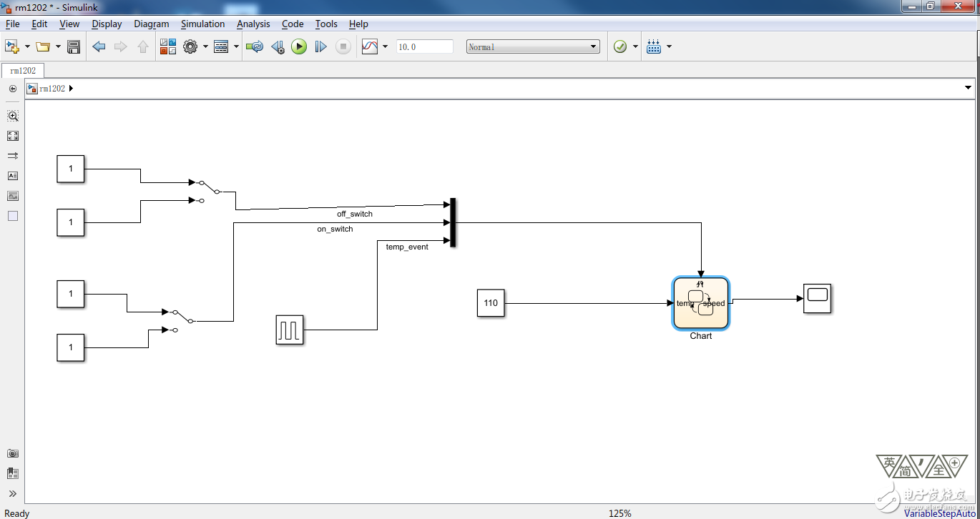
Task: Click the Step Back configuration icon
Action: click(x=278, y=47)
